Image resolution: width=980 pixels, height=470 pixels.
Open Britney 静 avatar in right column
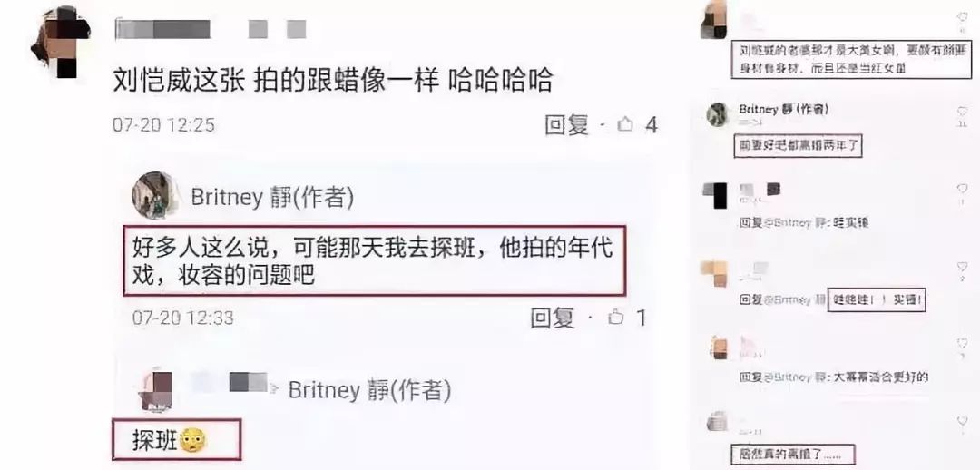point(717,114)
